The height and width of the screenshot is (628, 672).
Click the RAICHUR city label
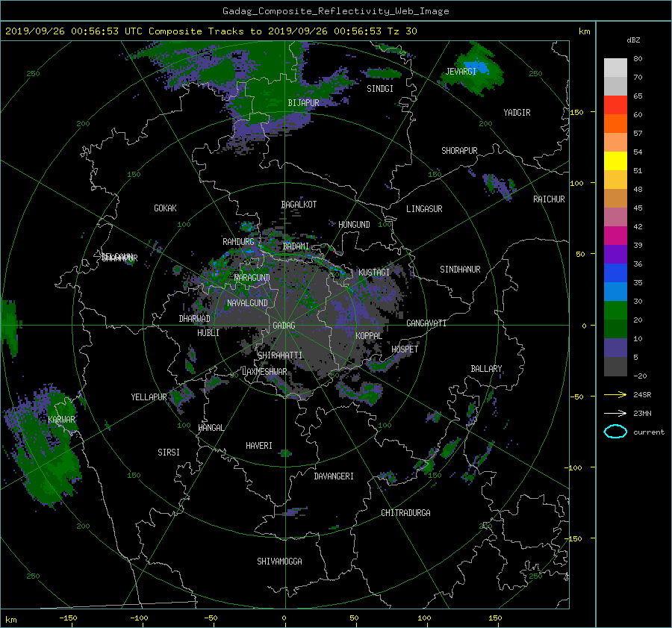point(549,199)
